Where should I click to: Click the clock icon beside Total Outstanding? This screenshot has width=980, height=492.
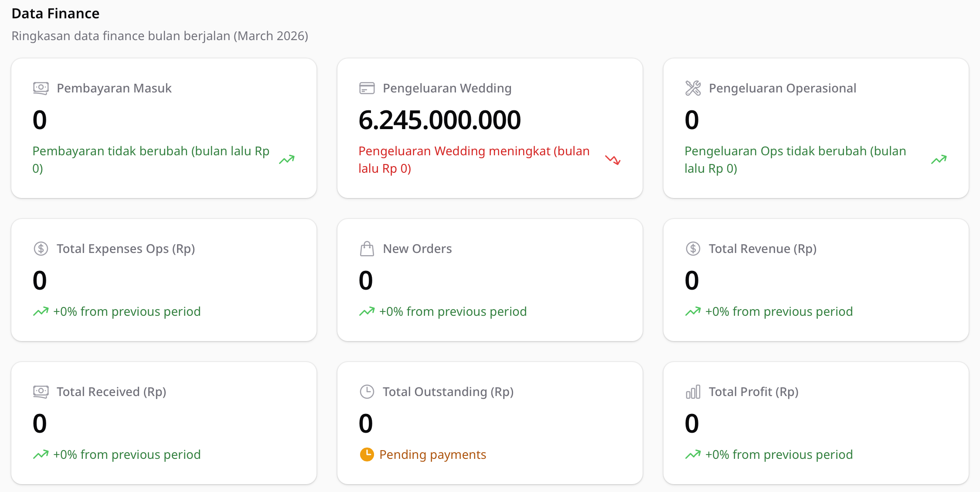pyautogui.click(x=367, y=392)
